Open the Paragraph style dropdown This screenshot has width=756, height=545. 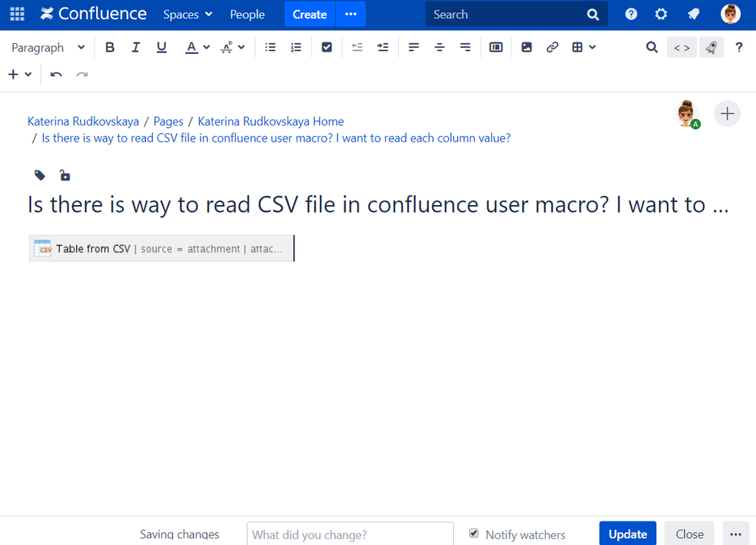[x=48, y=47]
